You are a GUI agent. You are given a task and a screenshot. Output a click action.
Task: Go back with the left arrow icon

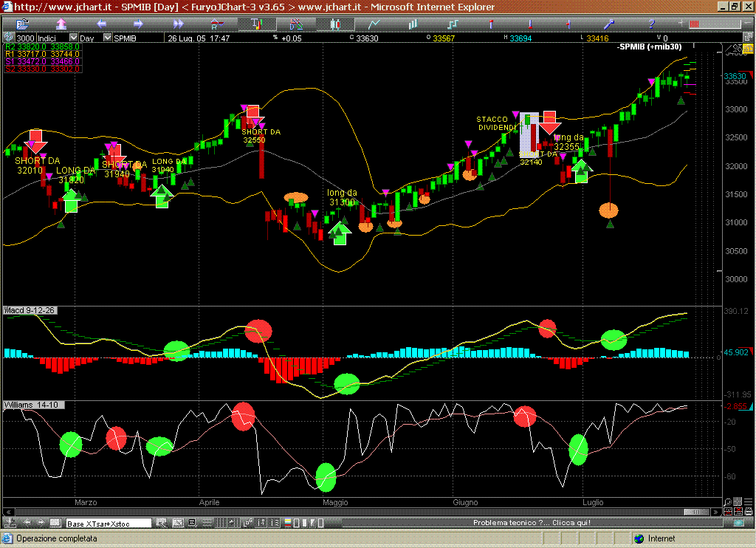102,24
